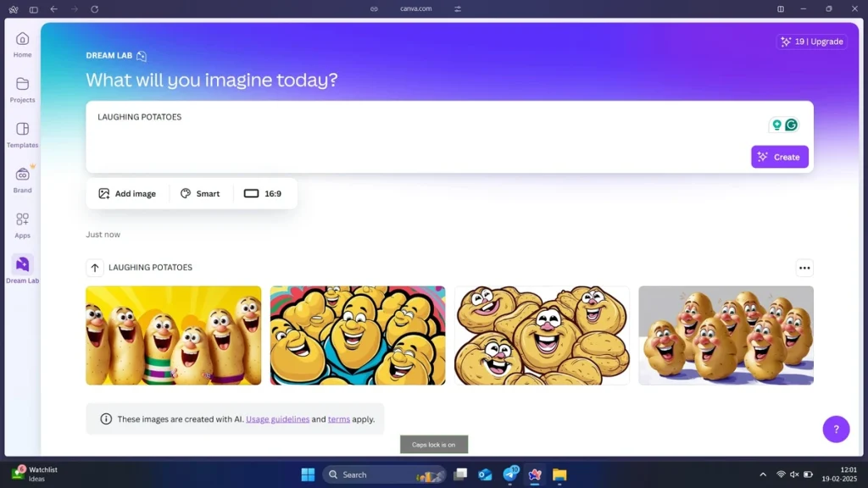
Task: Open the taskbar clock and date
Action: point(839,474)
